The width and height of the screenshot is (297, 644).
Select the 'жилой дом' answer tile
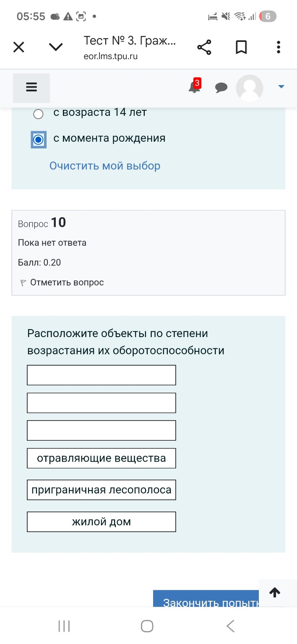(101, 522)
